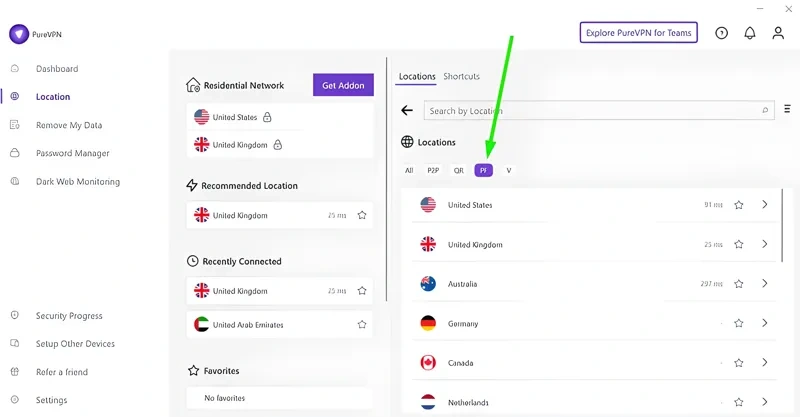Expand Germany cities chevron
Screen dimensions: 800x417
click(x=765, y=323)
